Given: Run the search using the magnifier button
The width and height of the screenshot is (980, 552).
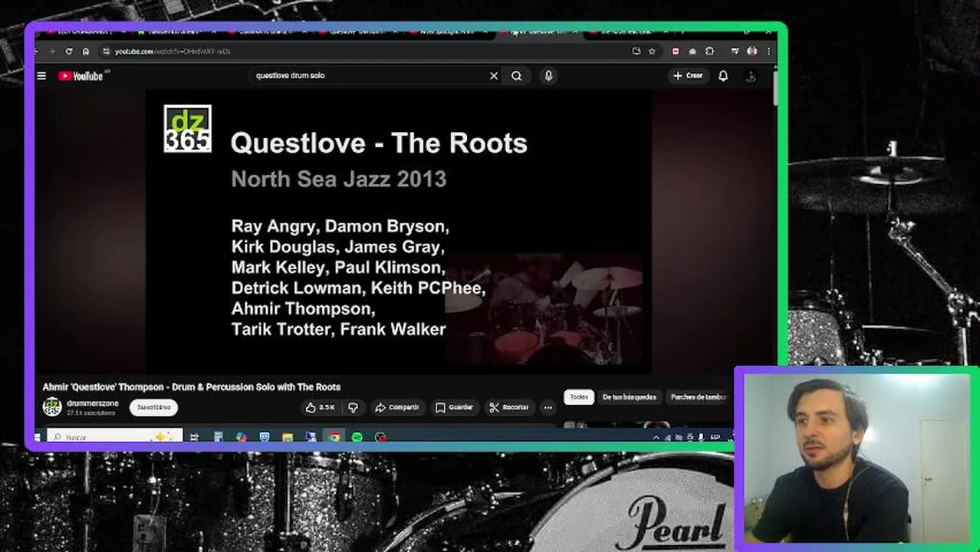Looking at the screenshot, I should (x=517, y=76).
